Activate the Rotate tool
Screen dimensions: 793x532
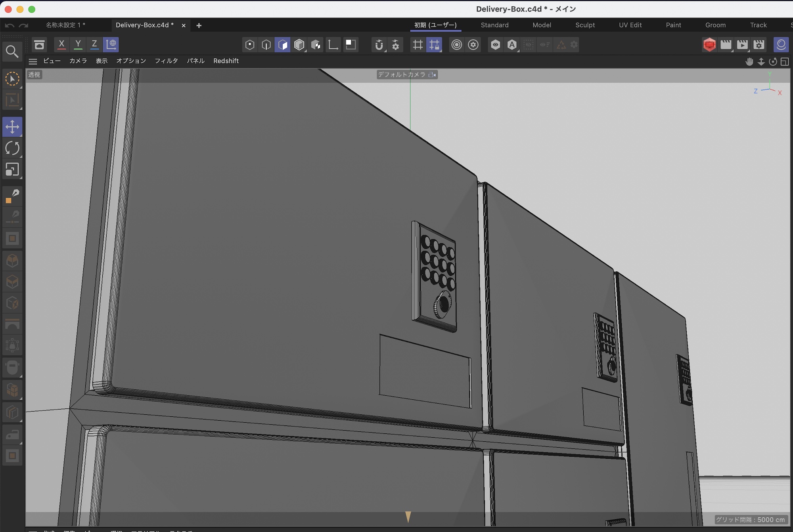(12, 148)
